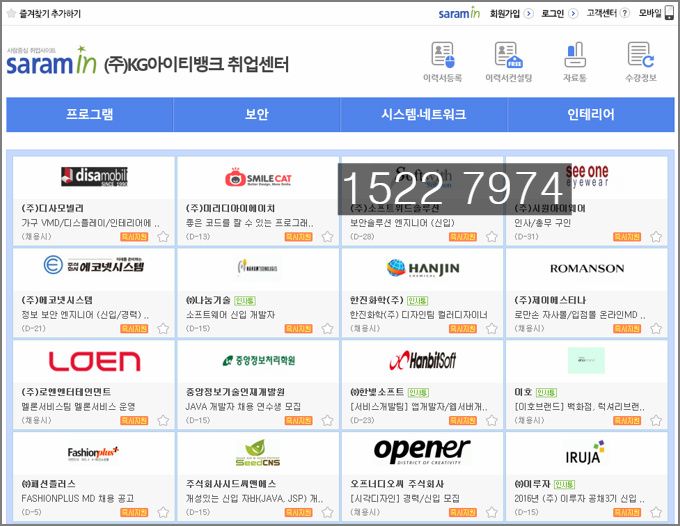This screenshot has height=526, width=680.
Task: Select the 보안 tab
Action: 257,114
